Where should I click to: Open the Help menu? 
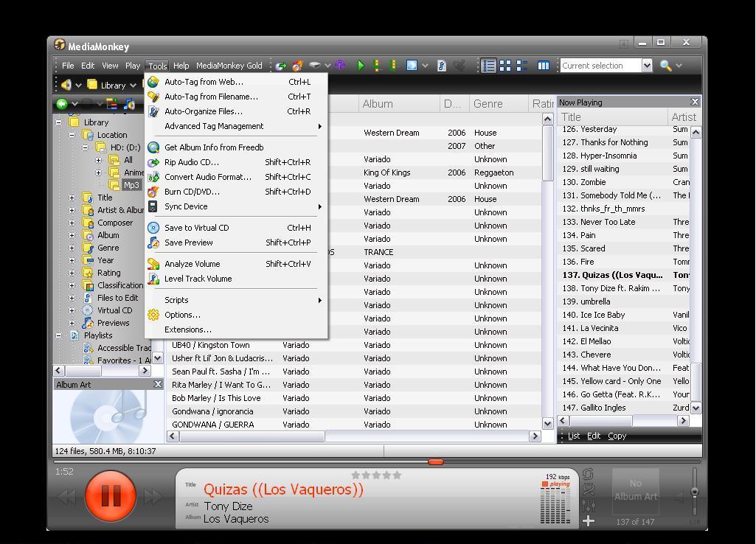click(181, 65)
